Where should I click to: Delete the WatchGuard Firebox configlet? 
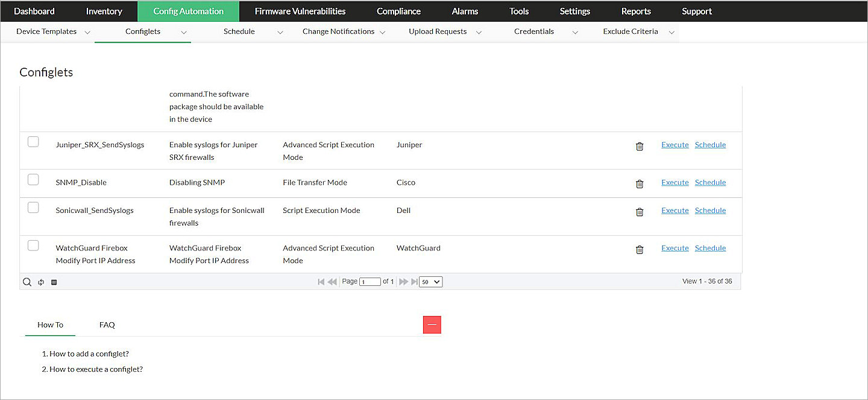(640, 248)
